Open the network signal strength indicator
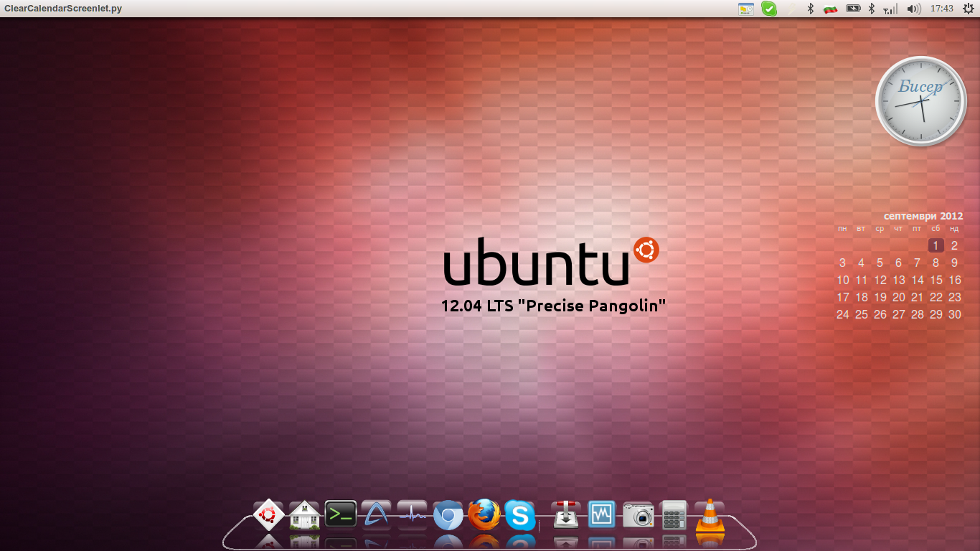This screenshot has width=980, height=551. [890, 9]
